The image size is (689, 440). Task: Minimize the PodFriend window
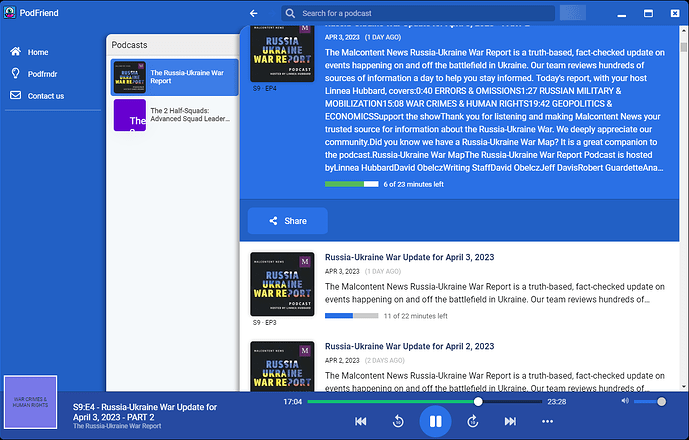621,14
